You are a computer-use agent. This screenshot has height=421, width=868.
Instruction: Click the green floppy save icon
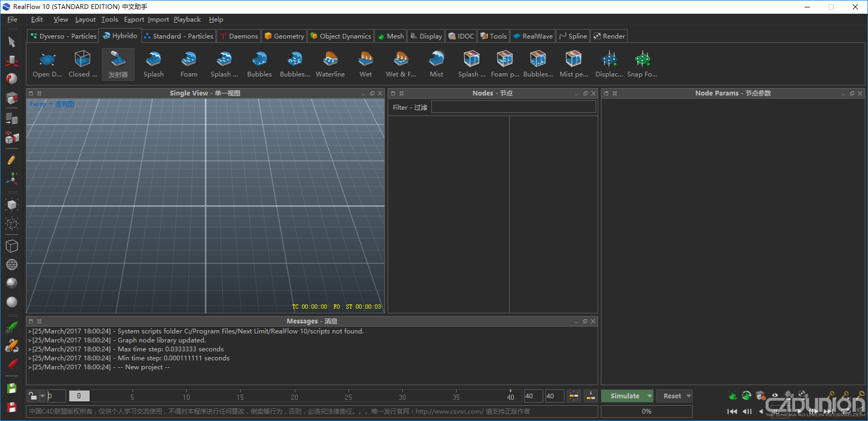12,388
